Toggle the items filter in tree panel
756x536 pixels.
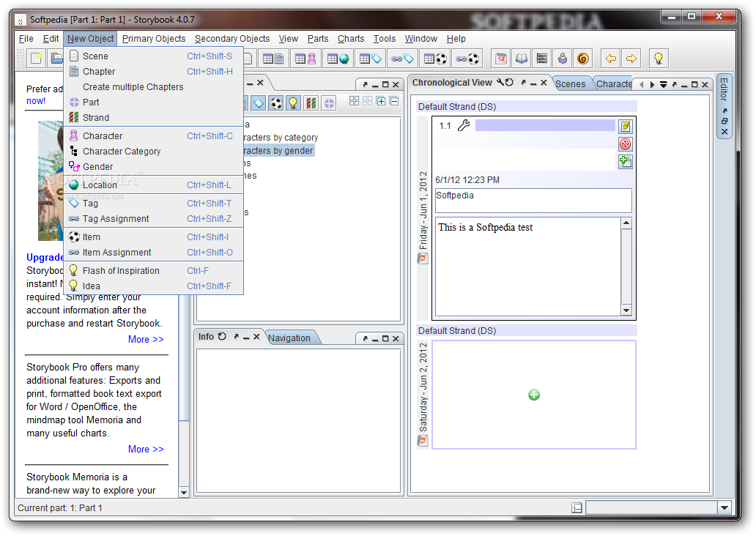(276, 103)
